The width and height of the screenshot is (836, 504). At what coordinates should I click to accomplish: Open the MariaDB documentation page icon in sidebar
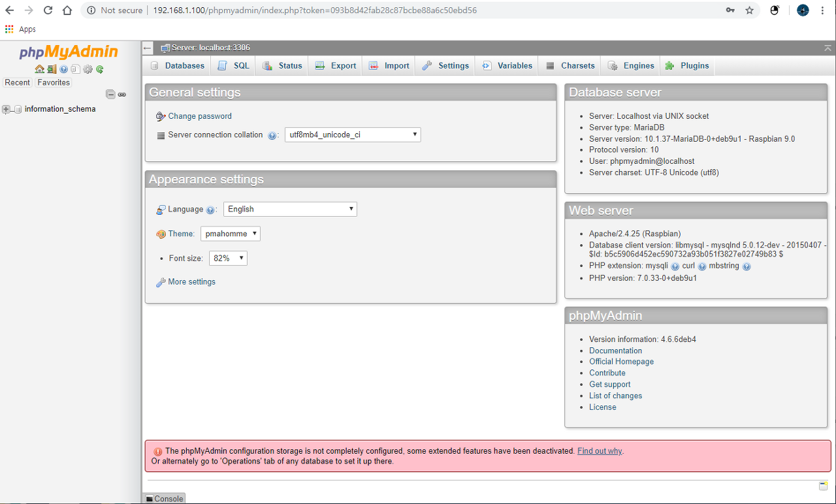[75, 69]
